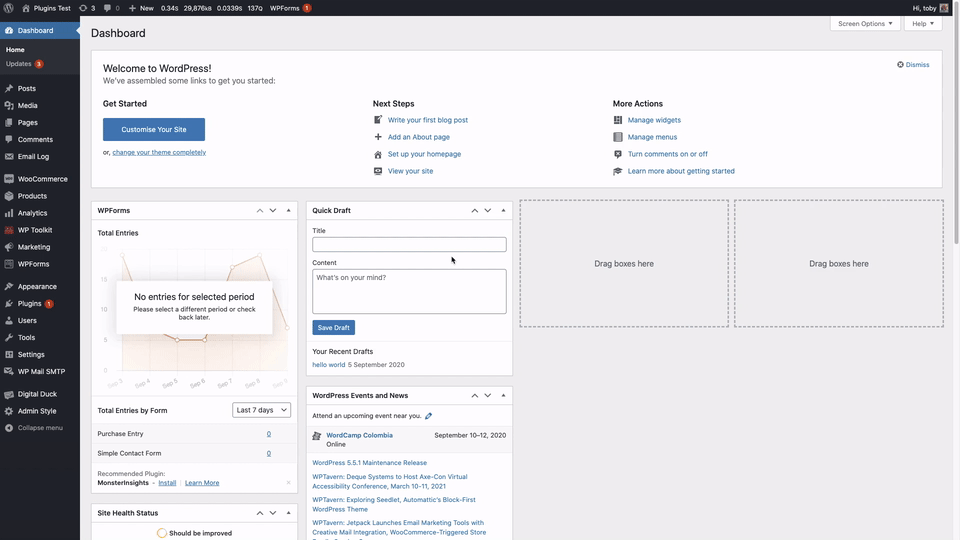Click View your site link

pos(410,171)
